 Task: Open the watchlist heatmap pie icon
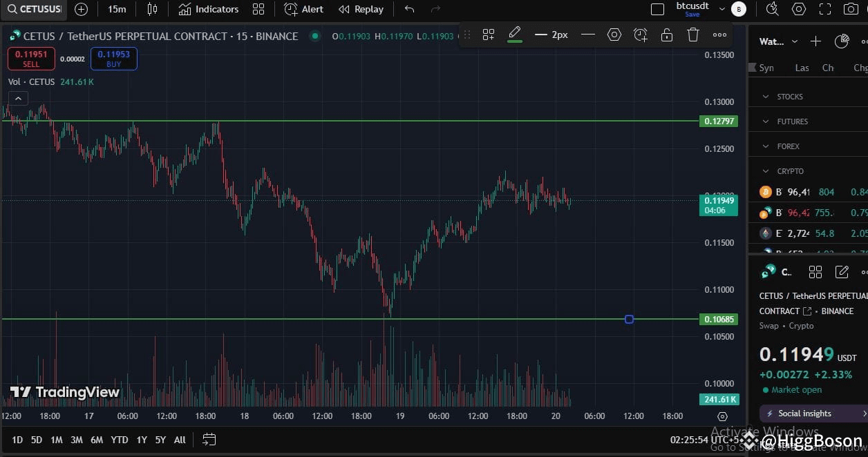pos(842,41)
